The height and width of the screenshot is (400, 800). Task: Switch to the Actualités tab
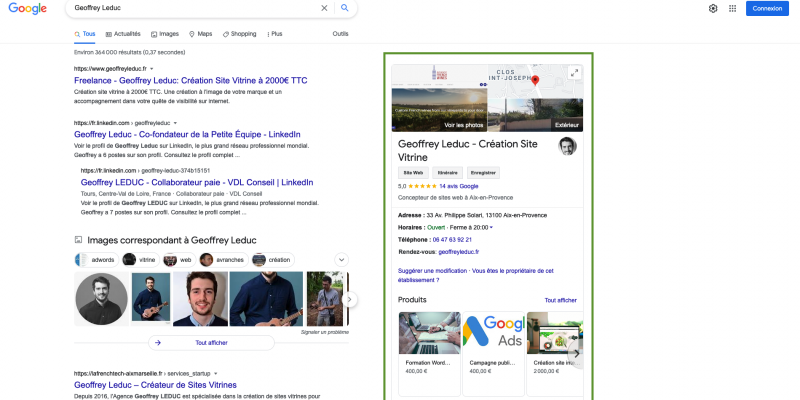(123, 34)
